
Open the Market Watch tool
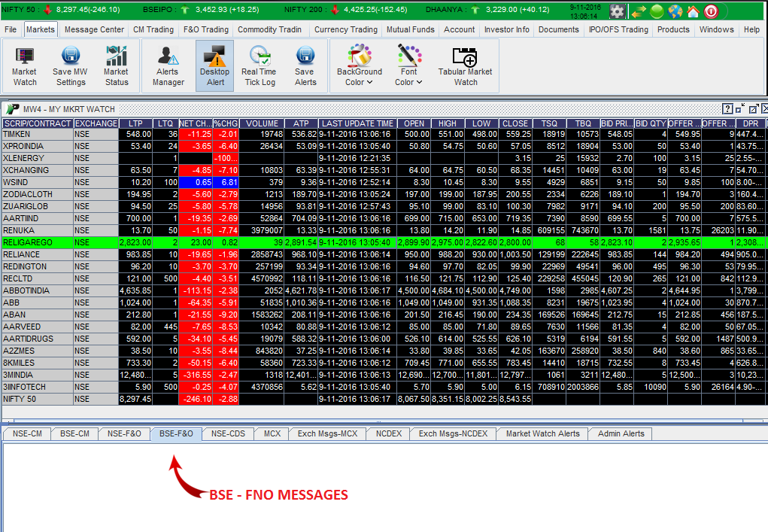point(24,65)
